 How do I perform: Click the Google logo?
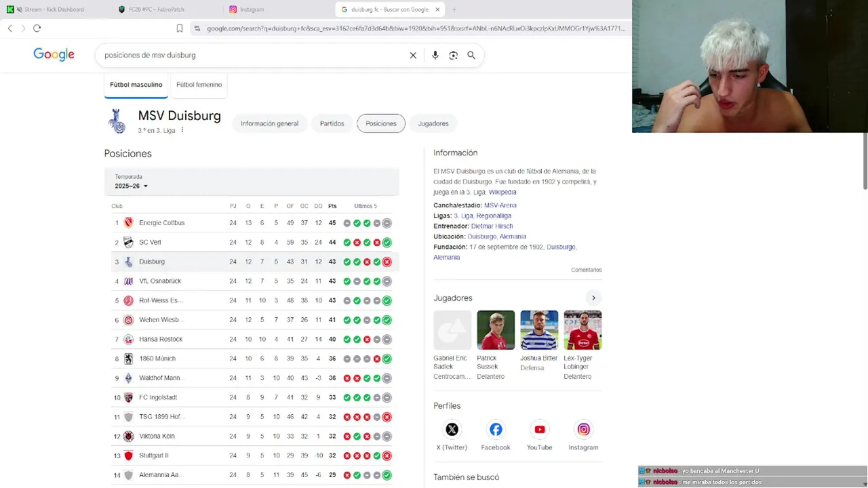point(54,55)
